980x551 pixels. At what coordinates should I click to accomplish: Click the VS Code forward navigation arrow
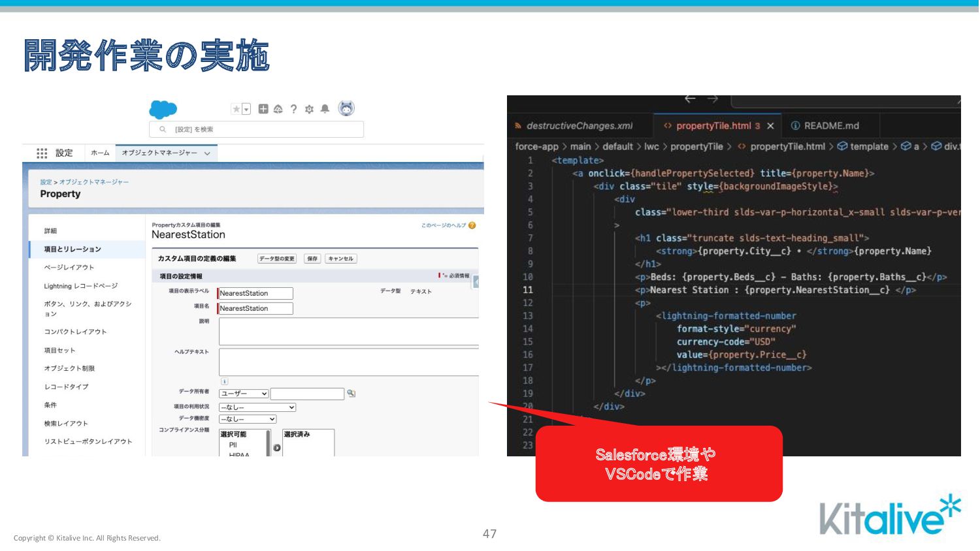713,99
